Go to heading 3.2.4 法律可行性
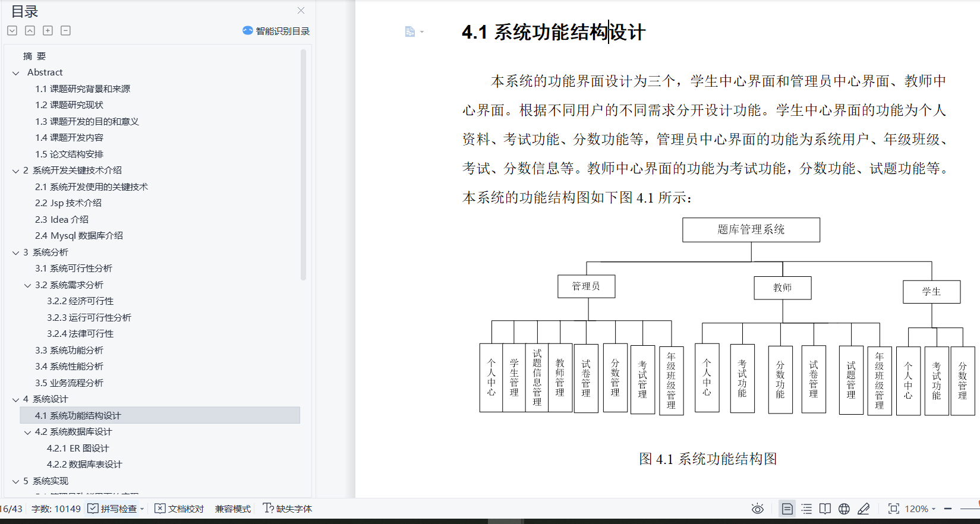Viewport: 980px width, 524px height. [x=80, y=333]
